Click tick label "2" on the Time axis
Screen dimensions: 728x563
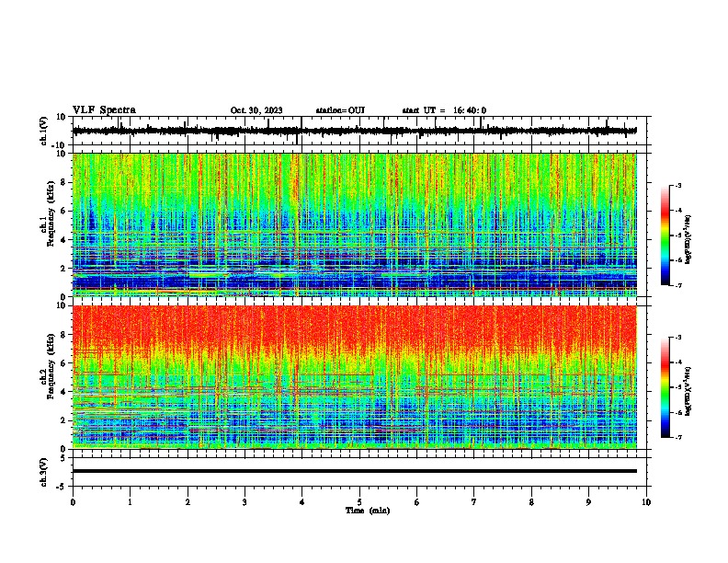click(x=188, y=502)
